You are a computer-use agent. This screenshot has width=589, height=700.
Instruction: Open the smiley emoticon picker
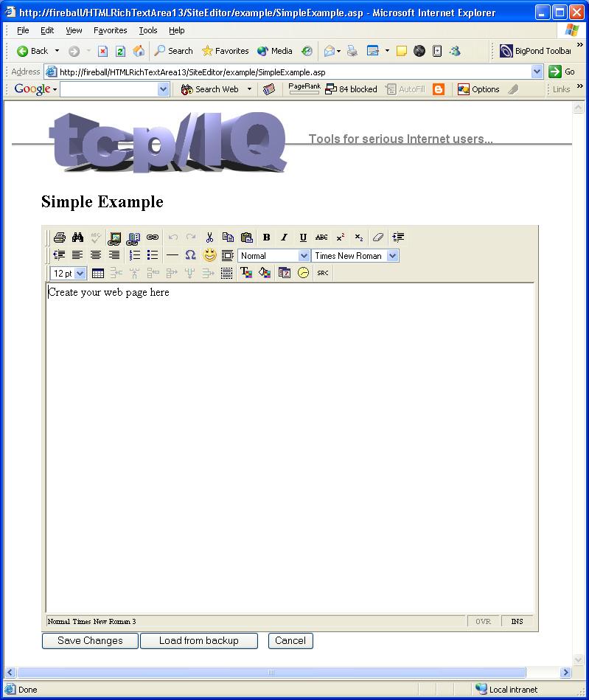(209, 255)
